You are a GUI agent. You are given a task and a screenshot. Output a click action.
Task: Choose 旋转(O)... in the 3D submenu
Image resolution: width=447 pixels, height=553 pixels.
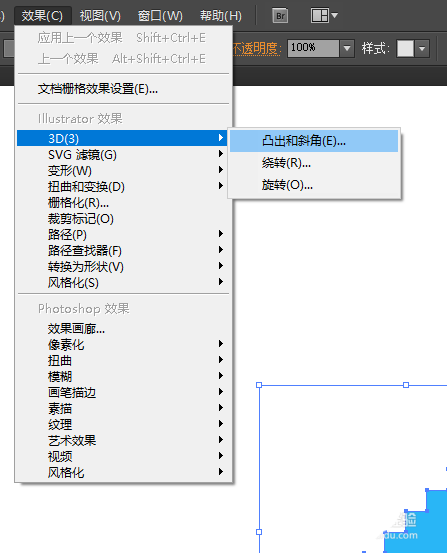click(x=314, y=185)
